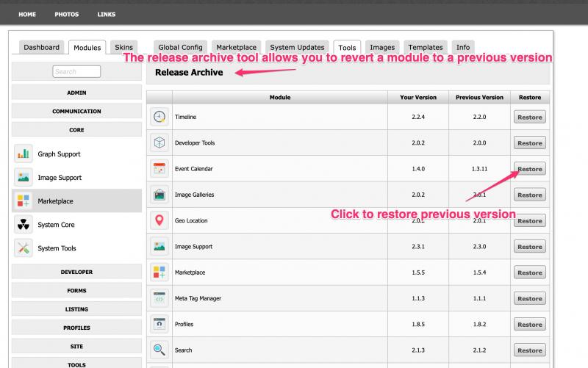Click the Developer Tools cube icon
The width and height of the screenshot is (588, 368).
tap(159, 143)
